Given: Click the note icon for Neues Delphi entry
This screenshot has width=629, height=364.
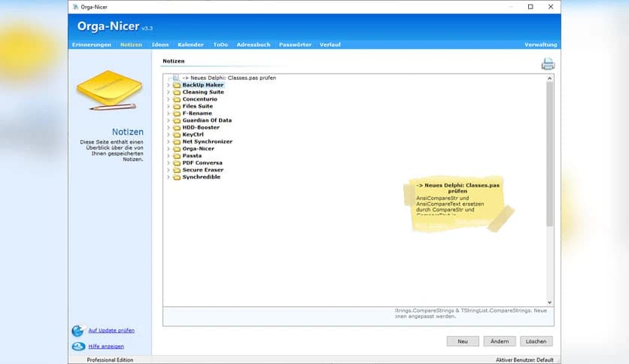Looking at the screenshot, I should click(175, 77).
